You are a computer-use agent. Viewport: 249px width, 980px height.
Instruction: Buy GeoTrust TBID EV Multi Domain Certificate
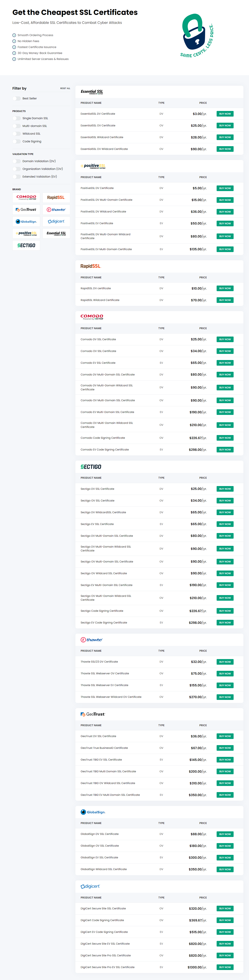[x=225, y=795]
